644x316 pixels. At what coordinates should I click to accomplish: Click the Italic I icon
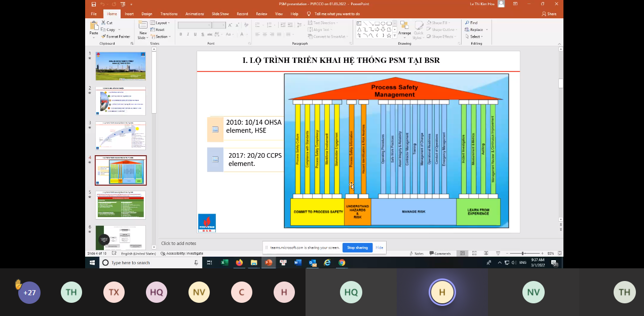click(x=188, y=34)
